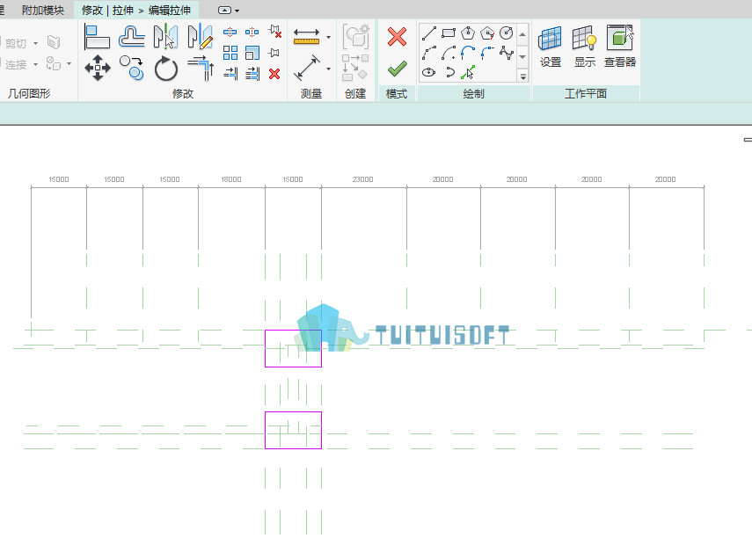Viewport: 752px width, 560px height.
Task: Click the 测量 panel title
Action: (311, 93)
